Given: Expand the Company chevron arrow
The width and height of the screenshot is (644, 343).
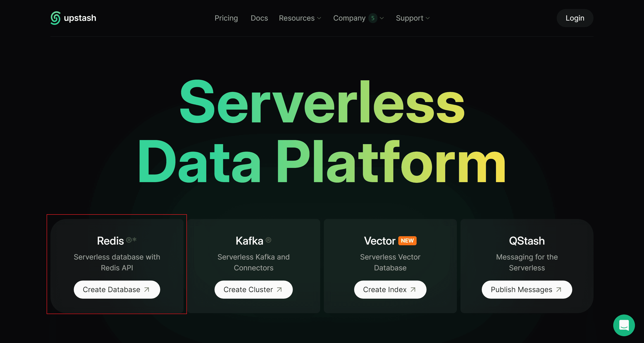Looking at the screenshot, I should point(382,18).
